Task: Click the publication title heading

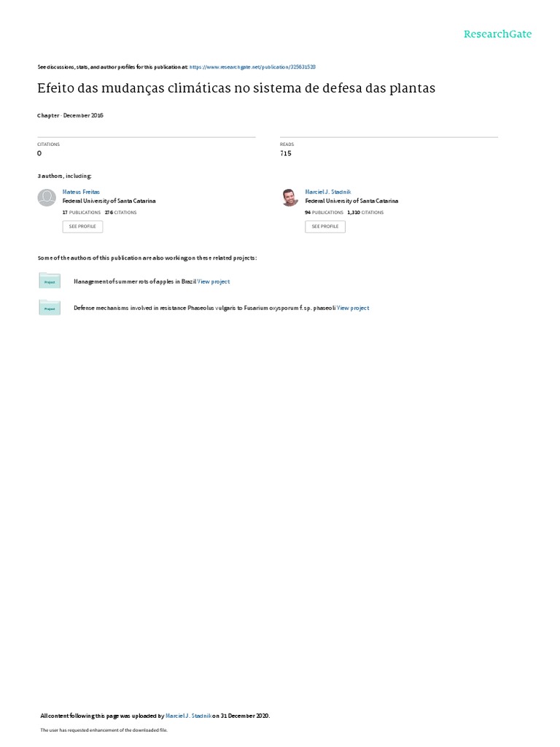Action: click(236, 88)
